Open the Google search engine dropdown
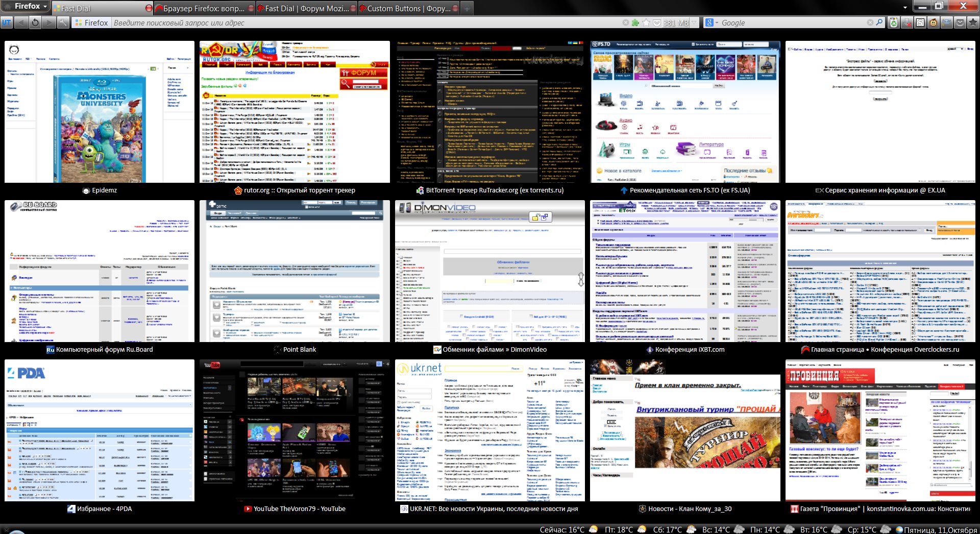980x534 pixels. click(711, 22)
